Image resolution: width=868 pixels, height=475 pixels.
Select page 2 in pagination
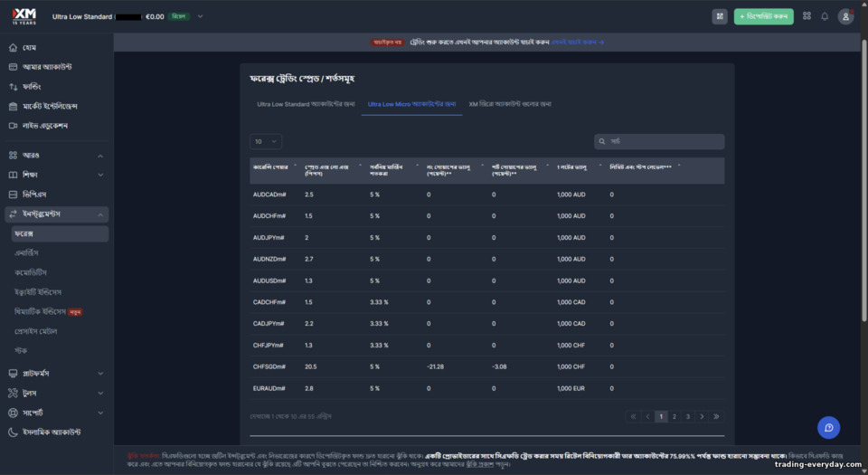coord(675,416)
